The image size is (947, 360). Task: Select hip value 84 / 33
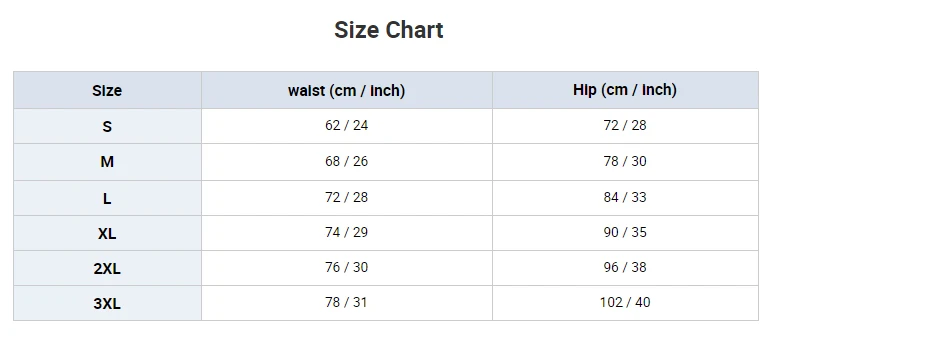point(625,198)
